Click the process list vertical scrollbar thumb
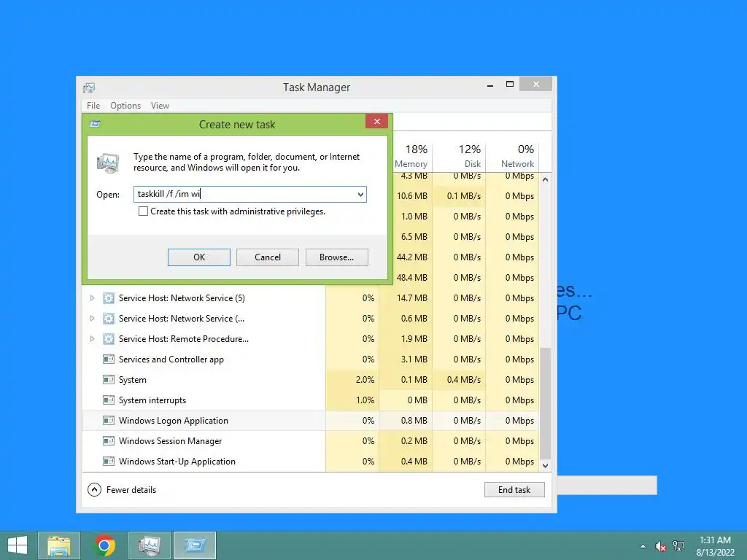The height and width of the screenshot is (560, 747). pyautogui.click(x=546, y=402)
